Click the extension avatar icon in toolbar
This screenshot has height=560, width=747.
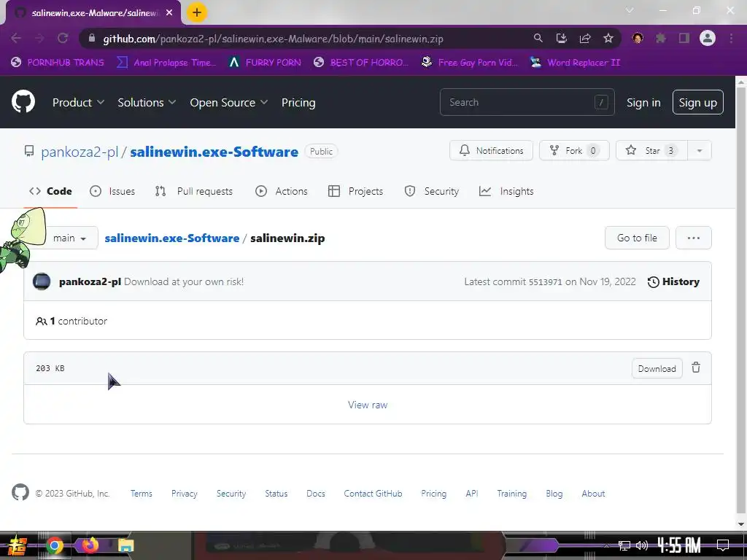click(x=638, y=38)
